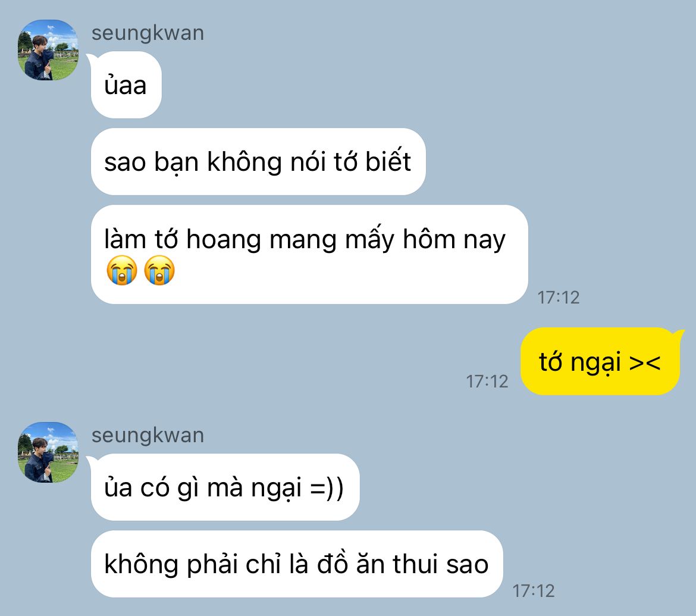Select the "ủa có gì mà ngại" message
696x616 pixels.
[x=225, y=487]
